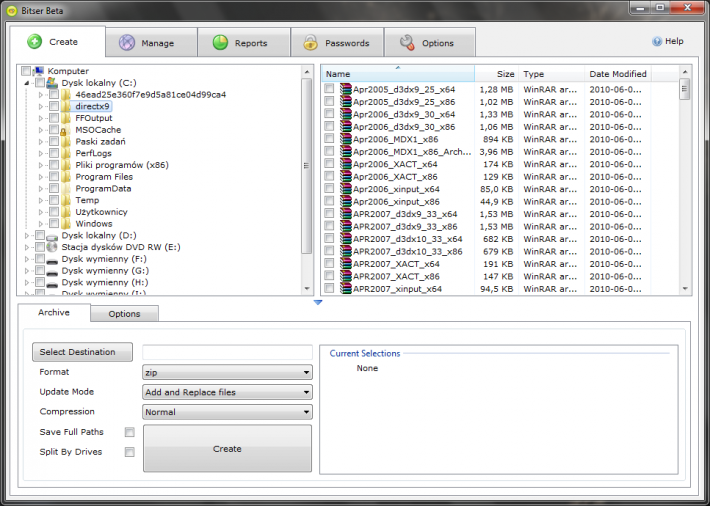Click WinRAR icon of APR2007_d3dx9_33_x64
The height and width of the screenshot is (506, 710).
346,214
